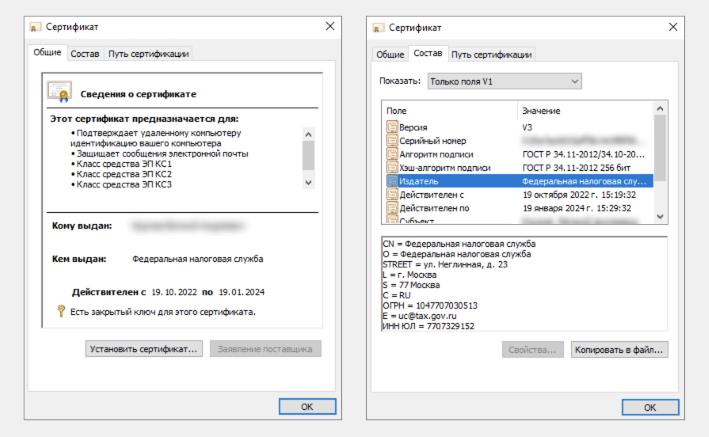The width and height of the screenshot is (709, 437).
Task: Click the Издатель field icon
Action: click(392, 181)
